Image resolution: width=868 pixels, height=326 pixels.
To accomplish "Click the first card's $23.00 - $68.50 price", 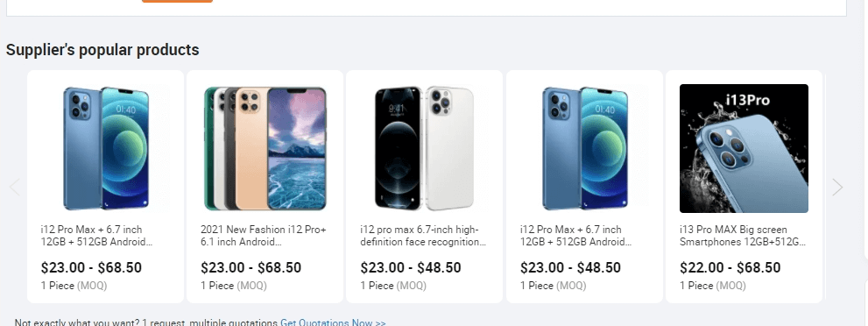I will [91, 268].
